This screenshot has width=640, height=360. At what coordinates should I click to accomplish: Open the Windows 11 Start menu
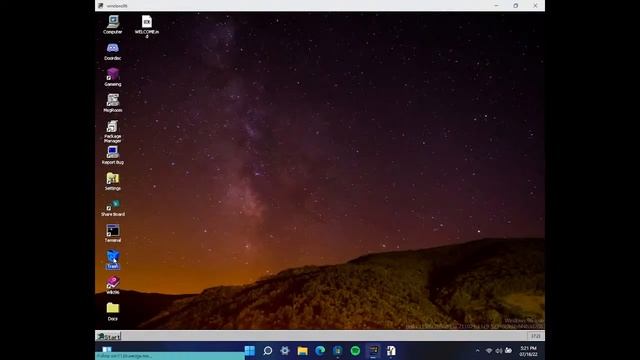tap(250, 351)
